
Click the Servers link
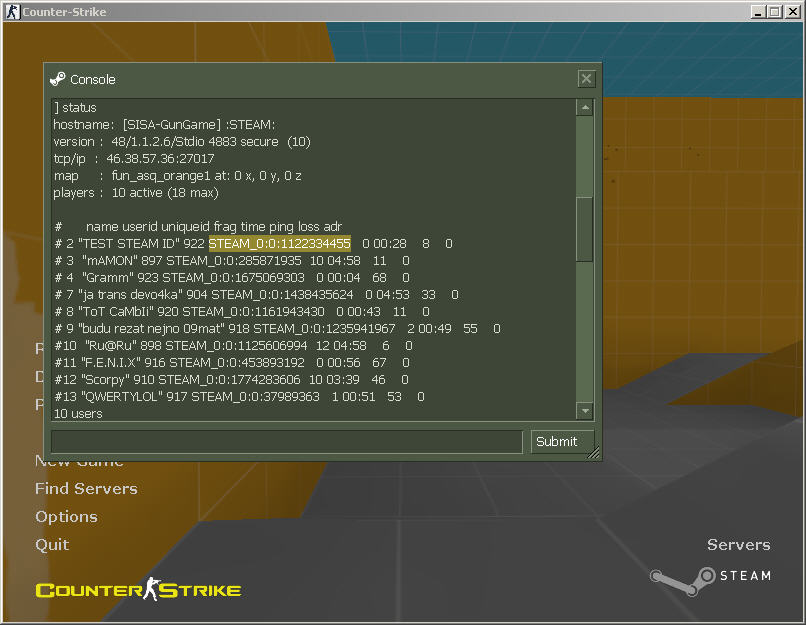coord(739,545)
